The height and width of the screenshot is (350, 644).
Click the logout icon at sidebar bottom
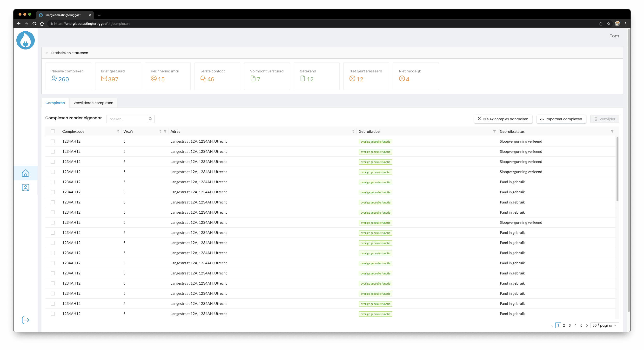(26, 320)
